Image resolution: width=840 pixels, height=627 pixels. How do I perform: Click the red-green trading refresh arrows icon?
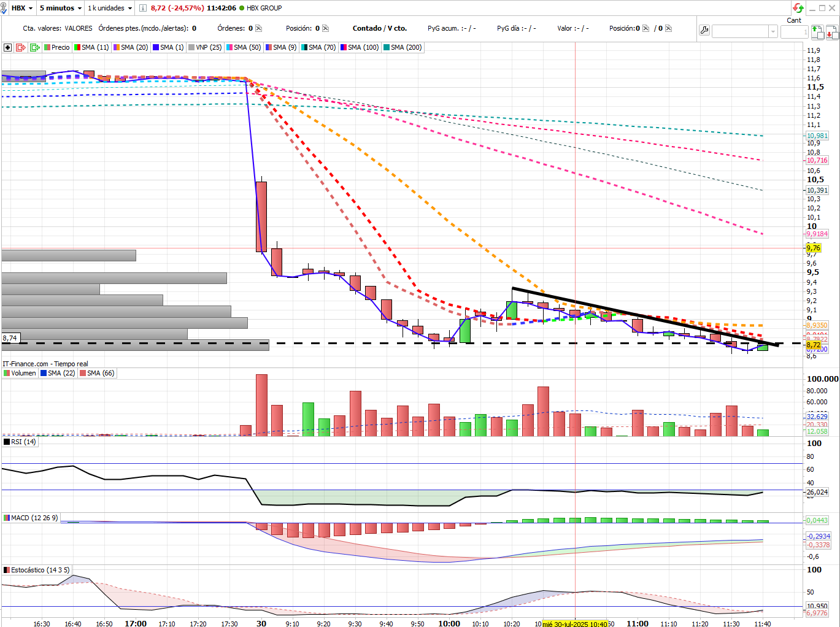coord(798,8)
